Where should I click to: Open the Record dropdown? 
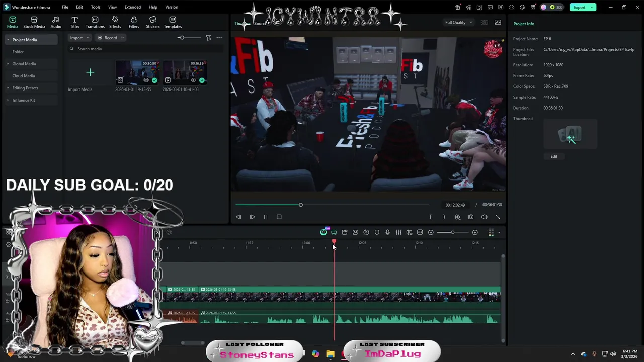click(x=110, y=38)
